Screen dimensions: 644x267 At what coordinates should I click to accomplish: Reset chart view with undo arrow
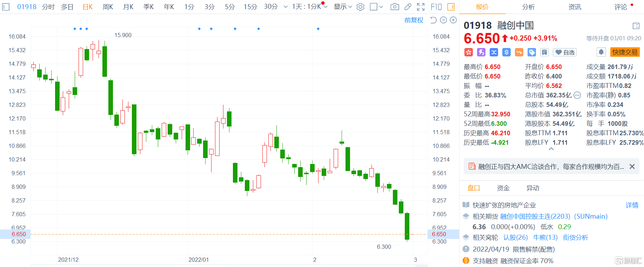coord(434,20)
